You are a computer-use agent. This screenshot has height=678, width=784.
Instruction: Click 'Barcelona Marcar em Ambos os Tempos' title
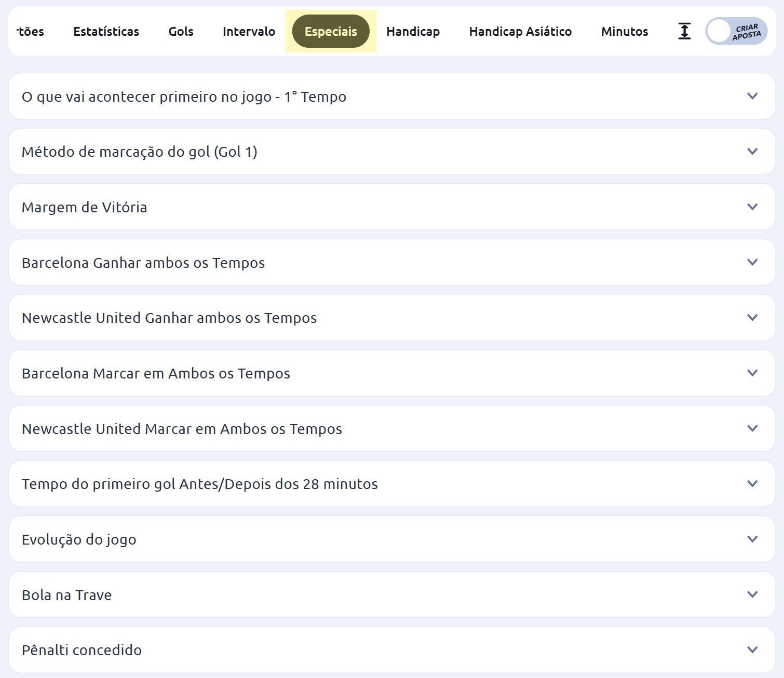tap(156, 373)
